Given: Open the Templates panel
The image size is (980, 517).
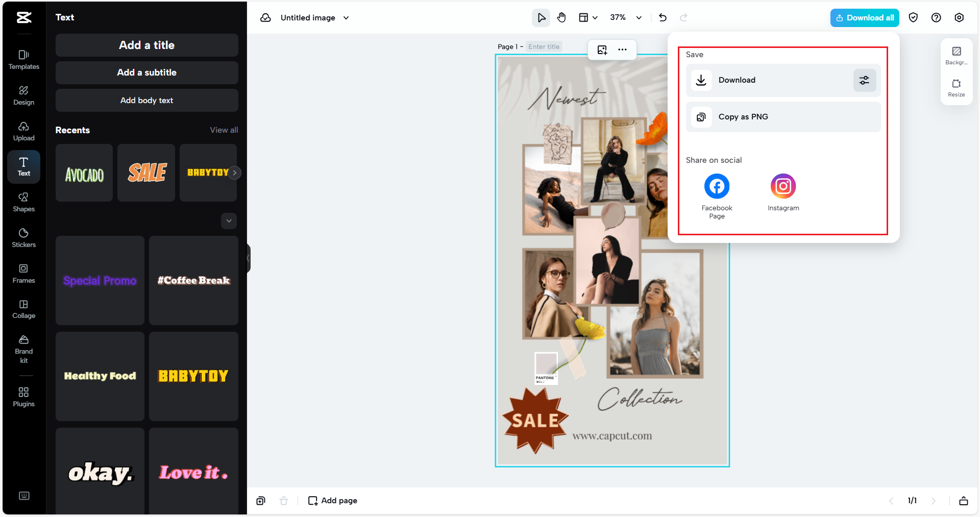Looking at the screenshot, I should (24, 60).
